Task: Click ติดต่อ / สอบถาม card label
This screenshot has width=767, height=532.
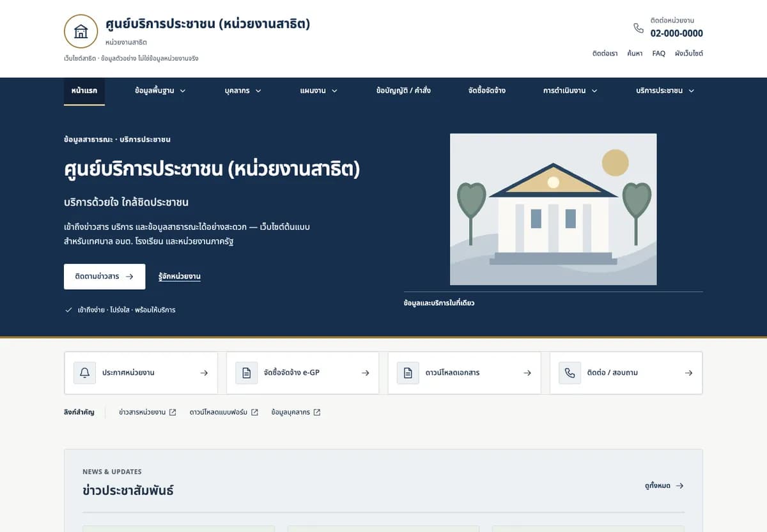Action: tap(612, 373)
